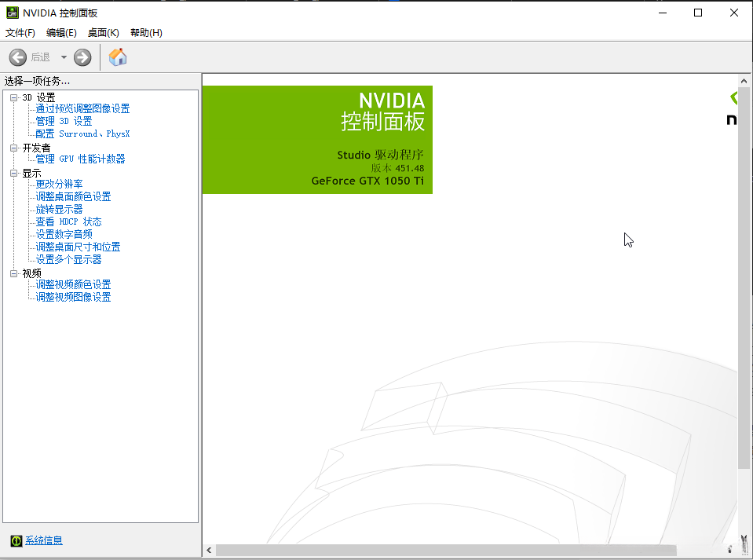Viewport: 753px width, 560px height.
Task: Select 配置 Surround、PhysX
Action: click(82, 134)
